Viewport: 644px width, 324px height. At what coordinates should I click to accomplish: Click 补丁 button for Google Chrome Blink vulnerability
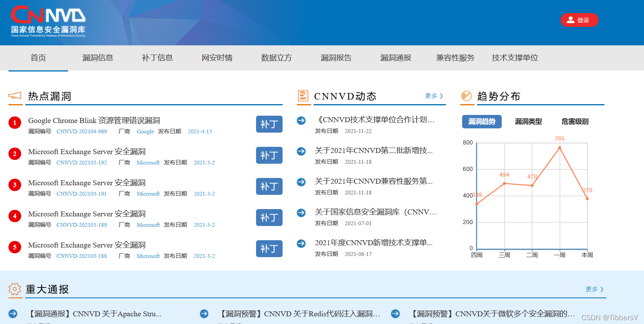point(269,124)
